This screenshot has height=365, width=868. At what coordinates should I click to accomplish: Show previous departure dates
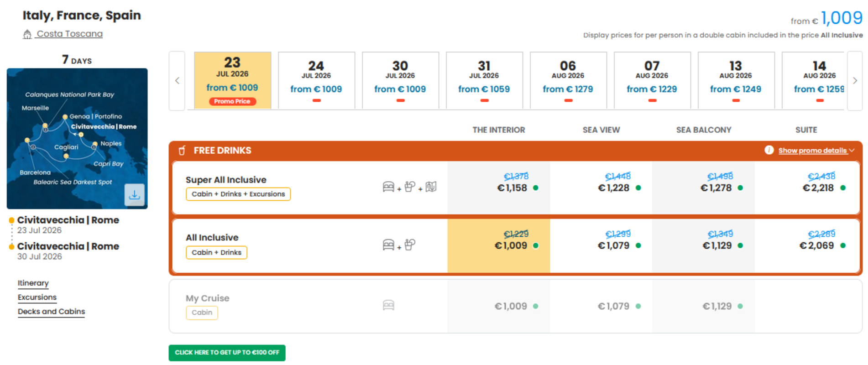coord(177,81)
